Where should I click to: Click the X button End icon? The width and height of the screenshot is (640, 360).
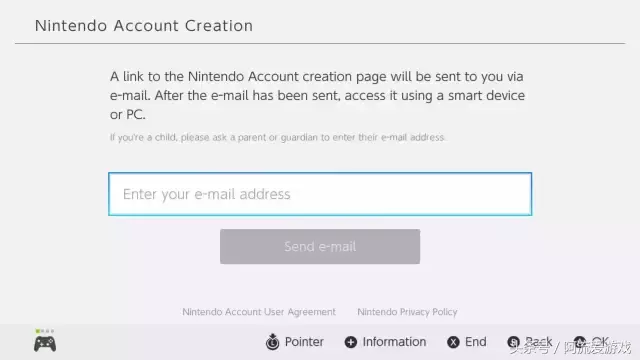pos(453,342)
